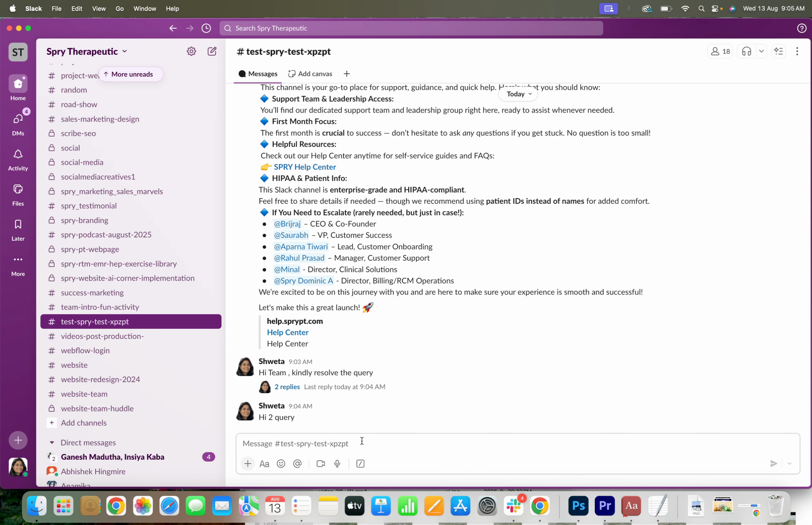View the 2 replies thread

click(287, 386)
